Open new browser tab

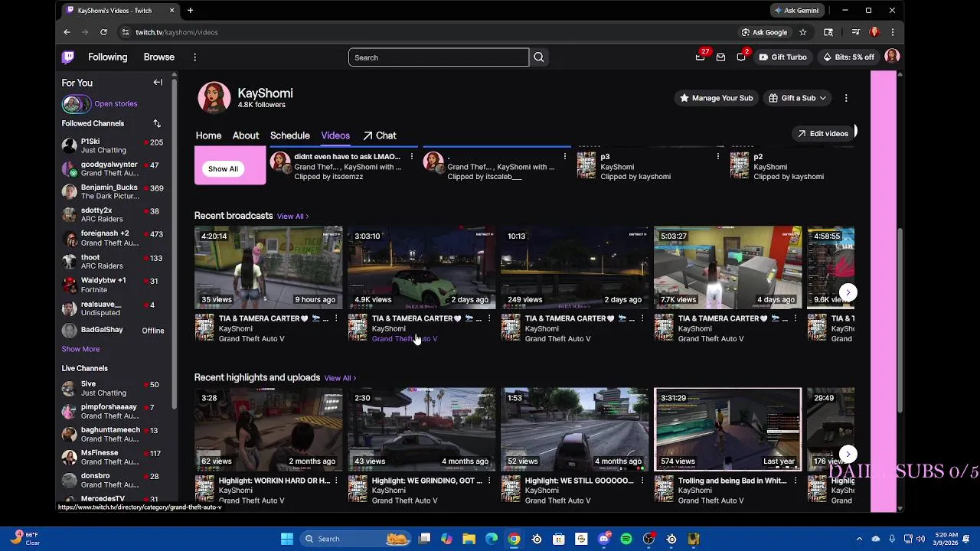pos(190,11)
